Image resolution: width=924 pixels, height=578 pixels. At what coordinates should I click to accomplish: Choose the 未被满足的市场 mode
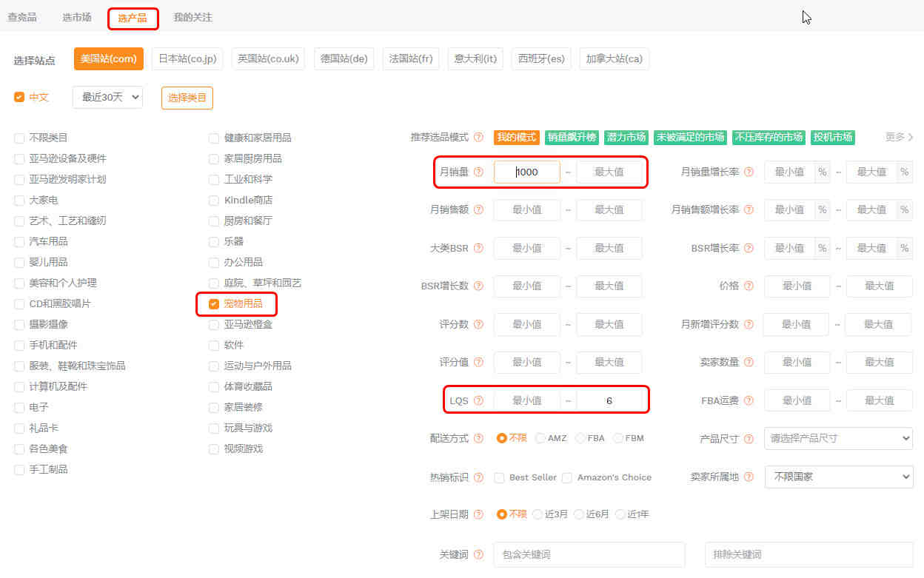pos(690,137)
